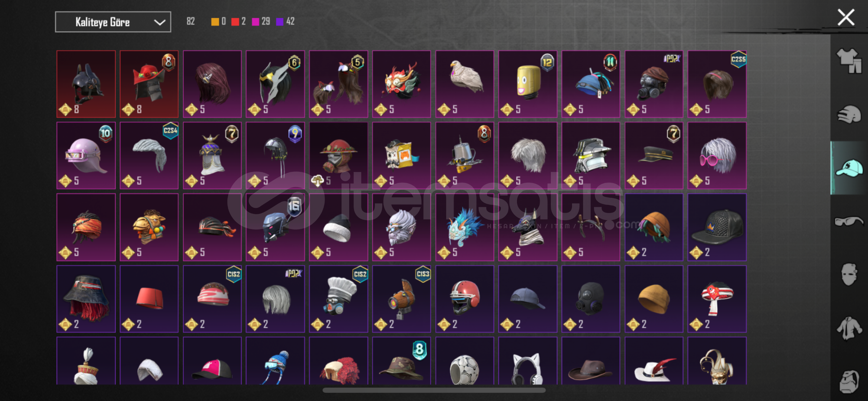Select the jacket category sidebar icon
Viewport: 868px width, 401px height.
849,328
